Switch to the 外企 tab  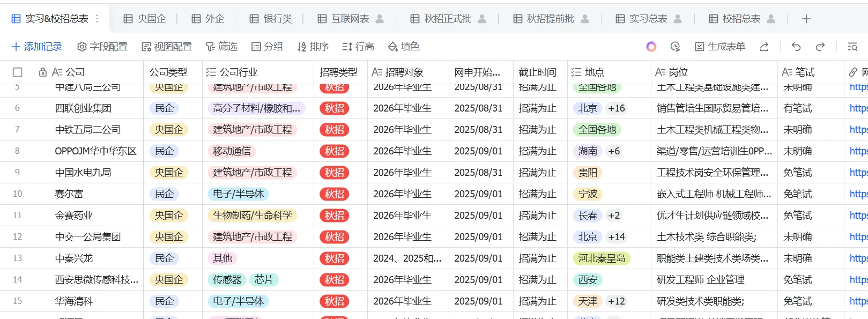[x=208, y=19]
